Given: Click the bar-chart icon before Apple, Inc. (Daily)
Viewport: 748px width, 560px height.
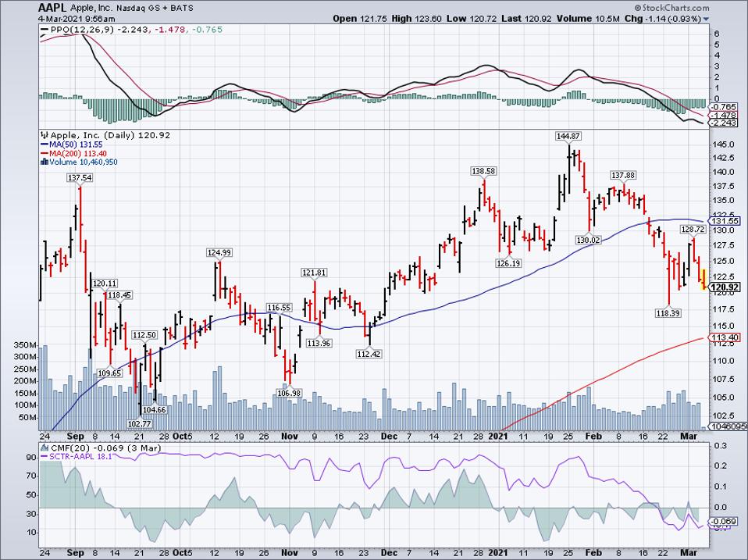Looking at the screenshot, I should [45, 135].
